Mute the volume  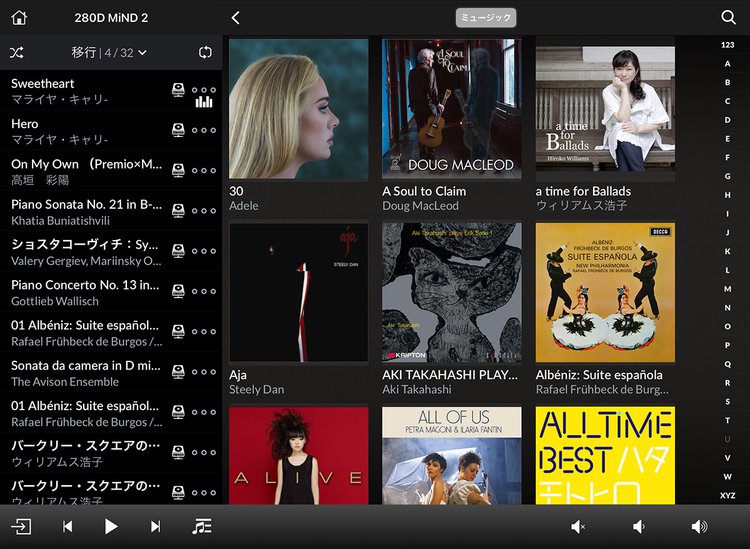click(x=577, y=526)
